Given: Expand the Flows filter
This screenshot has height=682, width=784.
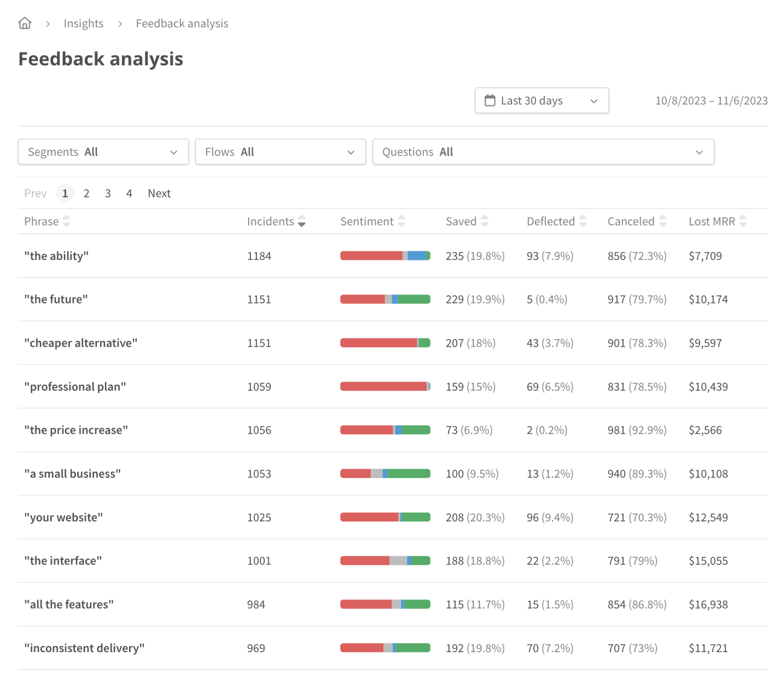Looking at the screenshot, I should (280, 151).
